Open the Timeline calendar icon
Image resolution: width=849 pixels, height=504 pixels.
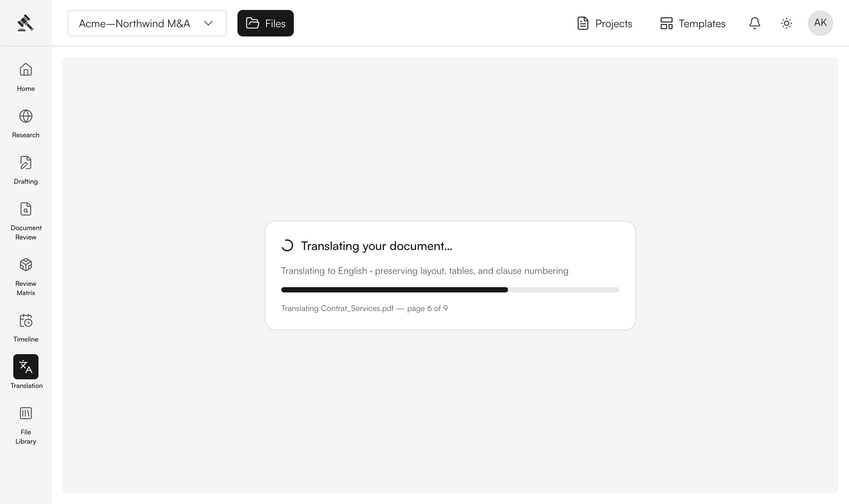(x=26, y=320)
